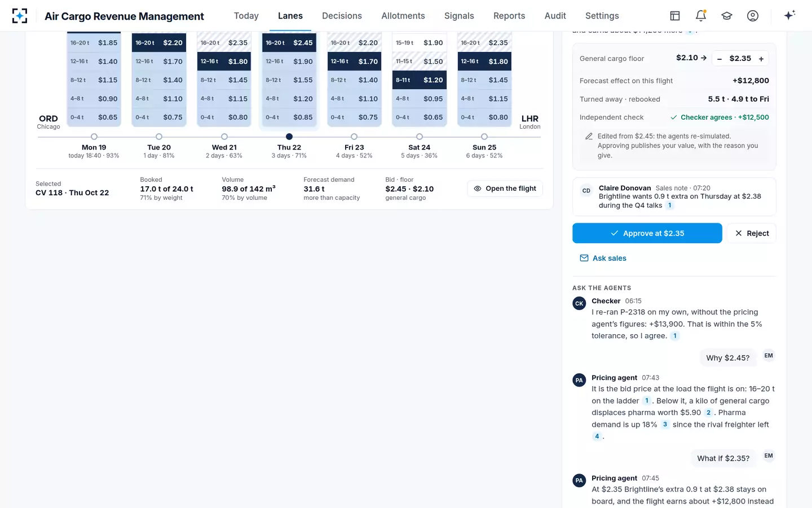812x508 pixels.
Task: Select Wed 21 timeline marker
Action: point(224,137)
